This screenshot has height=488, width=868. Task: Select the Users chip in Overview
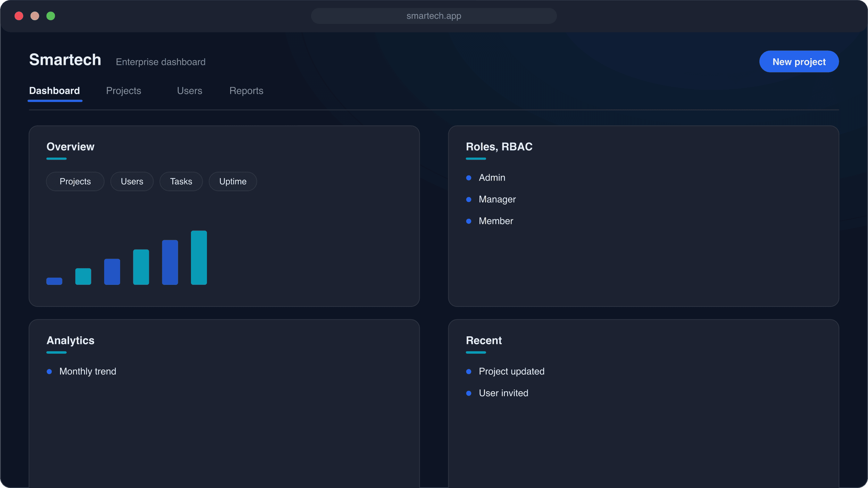pos(132,182)
